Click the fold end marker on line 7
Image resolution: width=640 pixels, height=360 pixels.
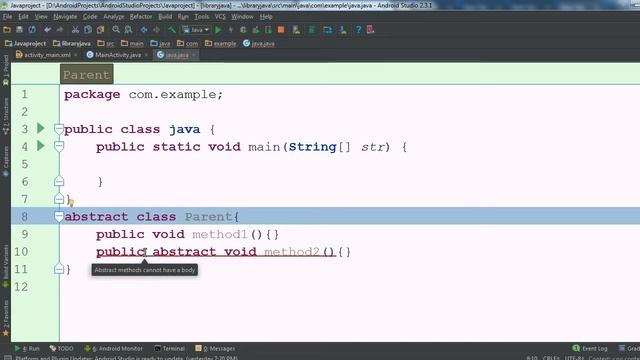(59, 199)
